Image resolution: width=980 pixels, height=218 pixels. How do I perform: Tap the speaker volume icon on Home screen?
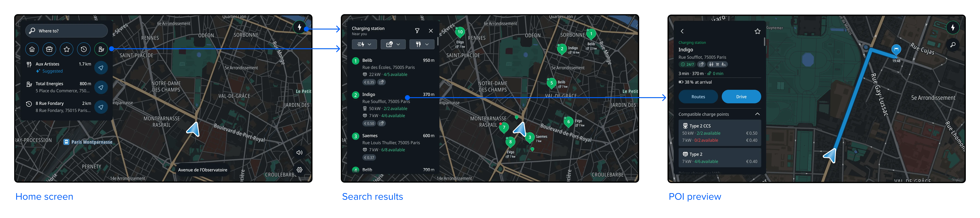pyautogui.click(x=299, y=153)
